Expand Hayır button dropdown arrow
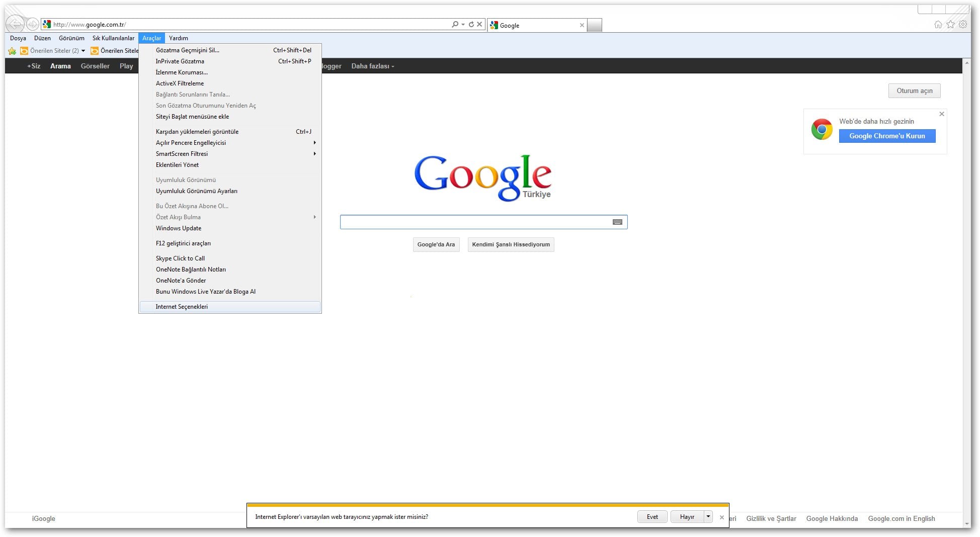 click(x=708, y=516)
